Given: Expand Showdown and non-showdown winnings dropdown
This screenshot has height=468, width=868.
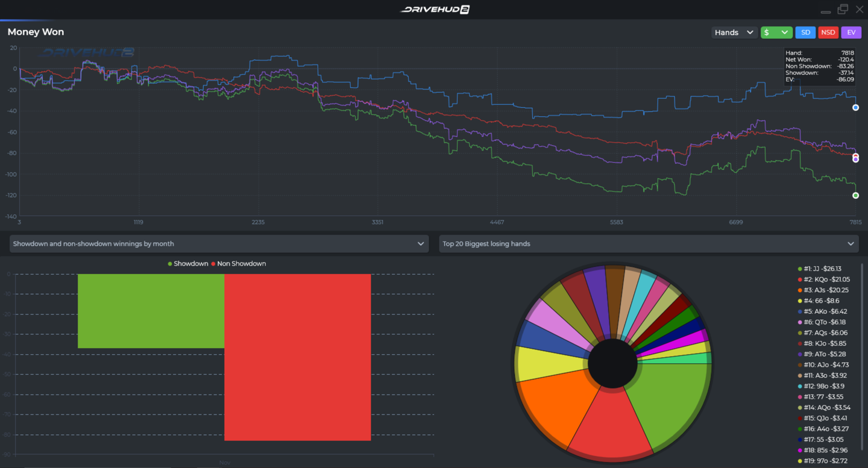Looking at the screenshot, I should [x=219, y=244].
